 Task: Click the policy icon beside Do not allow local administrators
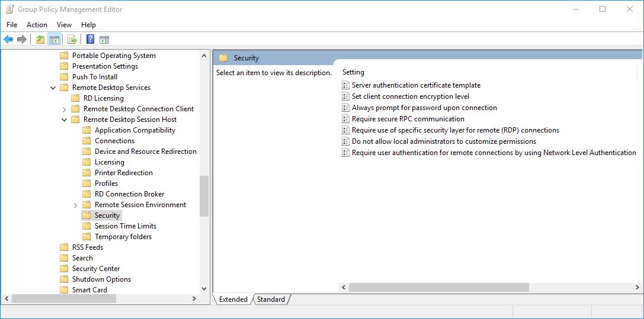click(x=345, y=141)
